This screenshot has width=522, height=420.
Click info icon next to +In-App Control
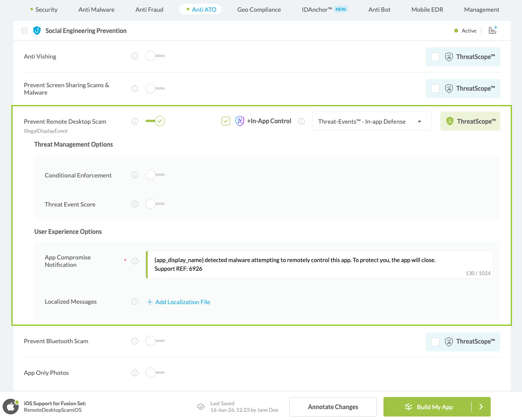[301, 121]
